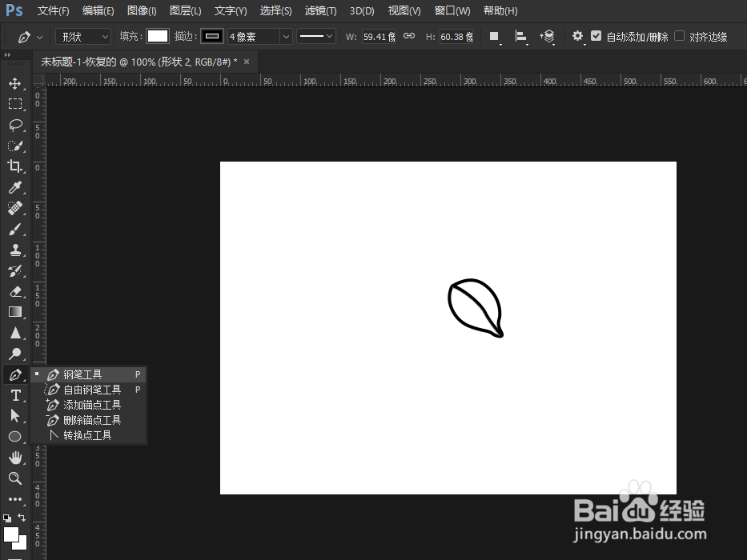The width and height of the screenshot is (747, 560).
Task: Select the Lasso tool
Action: point(14,125)
